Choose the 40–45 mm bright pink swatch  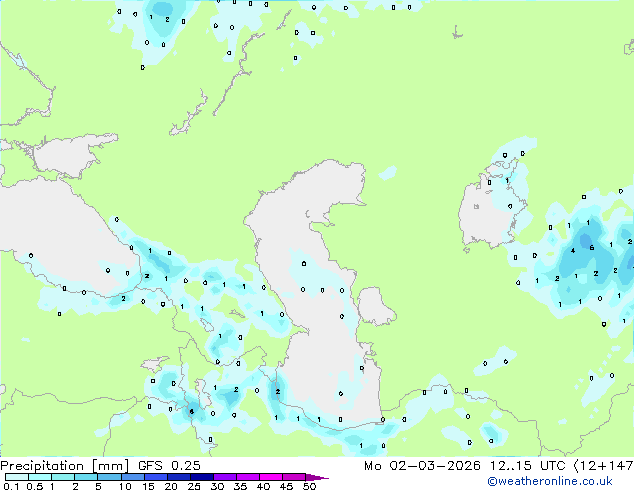tap(271, 477)
